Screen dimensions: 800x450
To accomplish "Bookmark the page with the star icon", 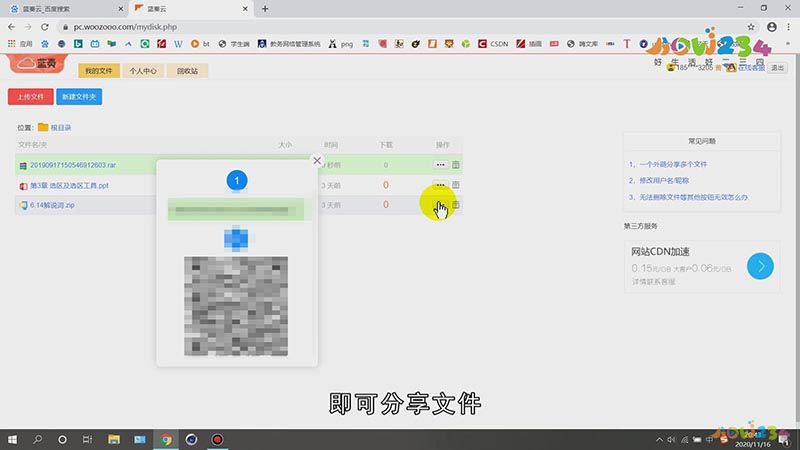I will coord(751,27).
